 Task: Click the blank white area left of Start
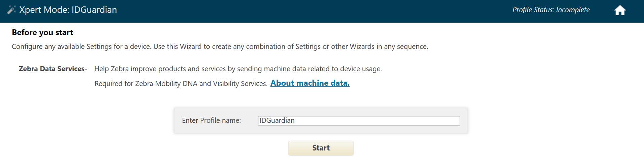(x=168, y=148)
